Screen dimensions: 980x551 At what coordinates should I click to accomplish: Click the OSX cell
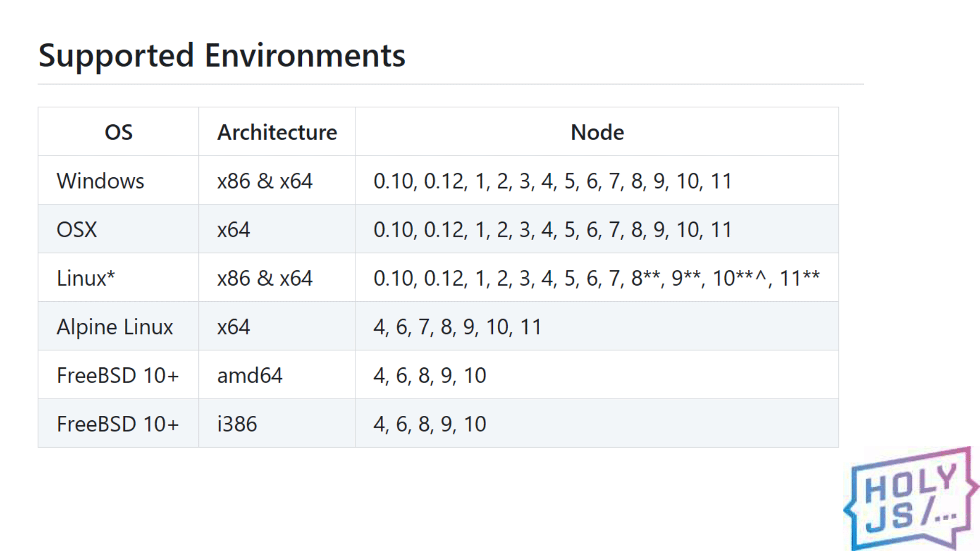(77, 229)
